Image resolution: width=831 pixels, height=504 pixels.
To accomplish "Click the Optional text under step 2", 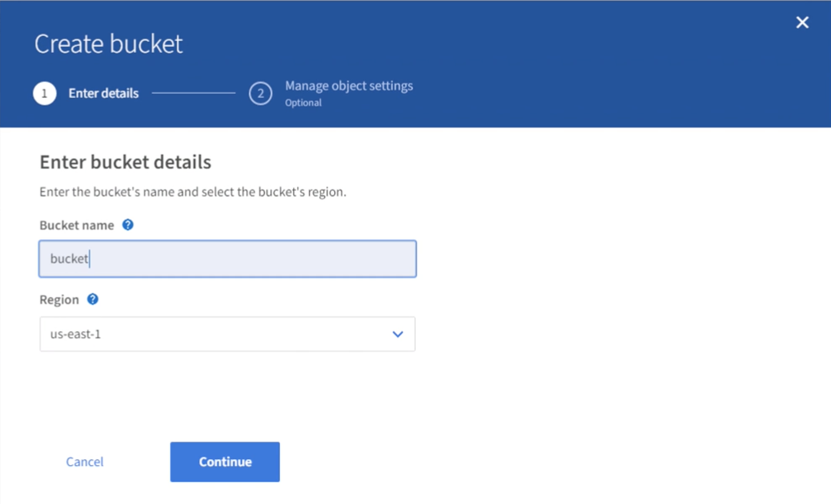I will pyautogui.click(x=303, y=103).
